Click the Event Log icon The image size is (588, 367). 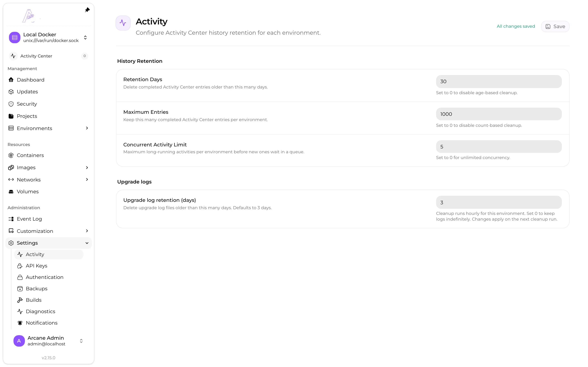click(x=11, y=219)
